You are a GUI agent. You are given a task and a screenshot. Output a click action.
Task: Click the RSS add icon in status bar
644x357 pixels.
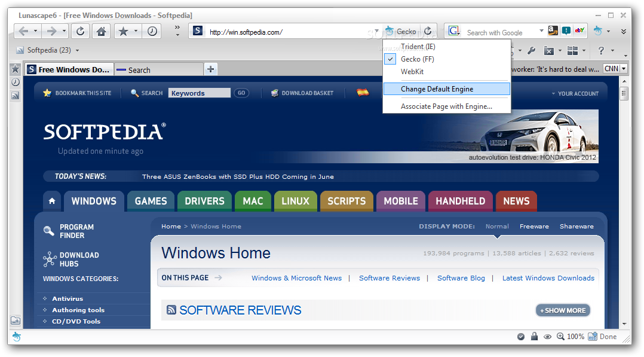point(592,337)
